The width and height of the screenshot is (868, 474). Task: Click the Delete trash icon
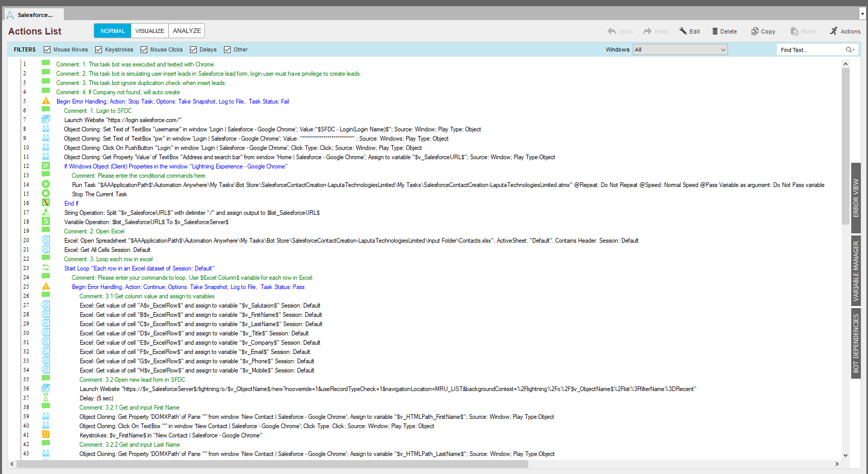[715, 31]
